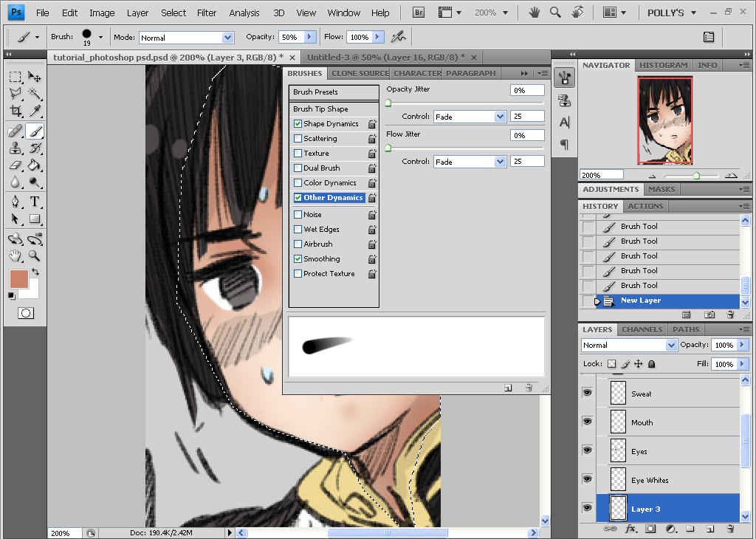
Task: Enable the Dual Brush checkbox
Action: pos(298,168)
